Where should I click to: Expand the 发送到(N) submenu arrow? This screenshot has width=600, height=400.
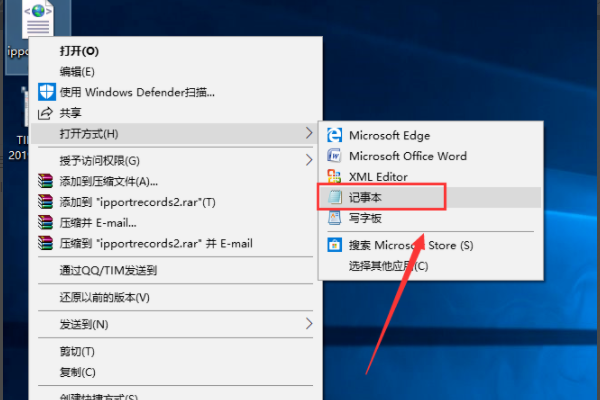(309, 324)
